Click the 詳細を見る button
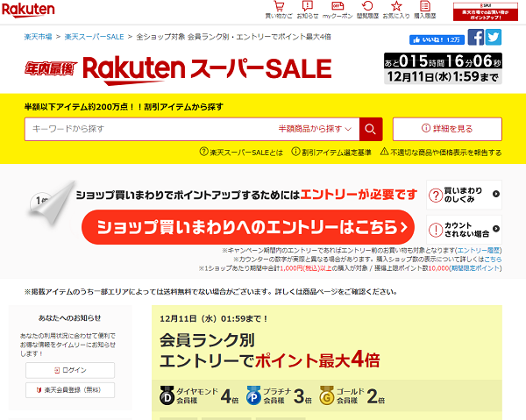The width and height of the screenshot is (526, 420). pos(447,129)
